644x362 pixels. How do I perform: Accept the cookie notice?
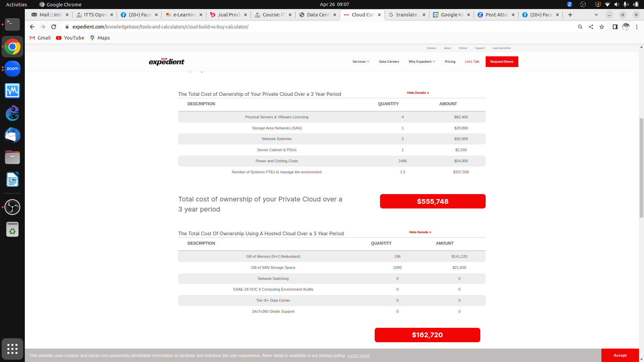620,355
